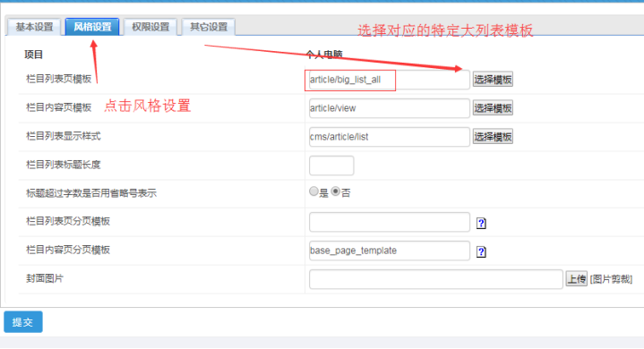
Task: Click the base_page_template input field
Action: [390, 251]
